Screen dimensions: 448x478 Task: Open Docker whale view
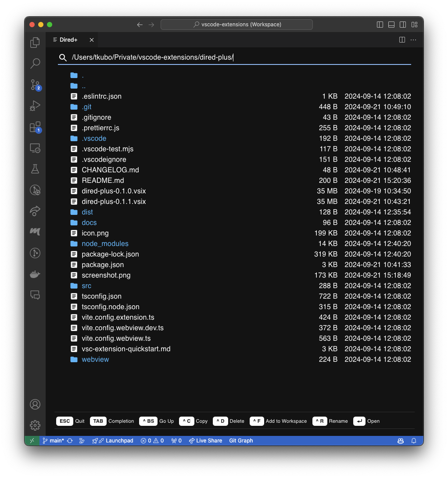[x=35, y=274]
